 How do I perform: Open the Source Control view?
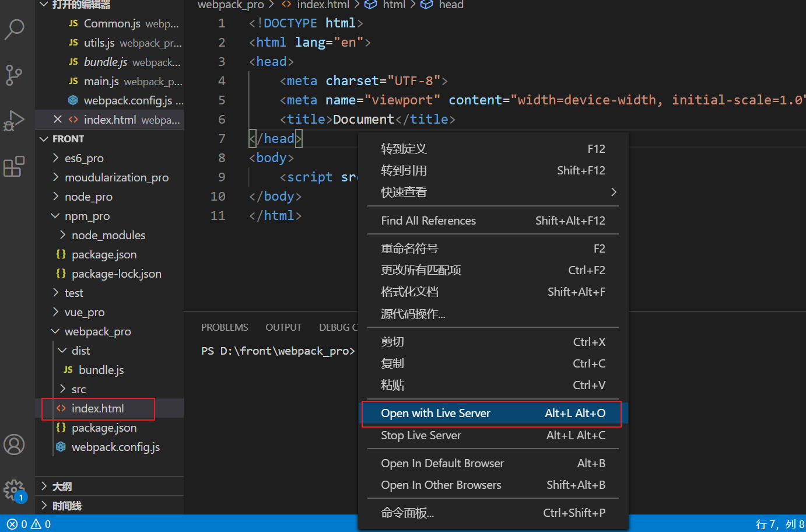(x=14, y=75)
